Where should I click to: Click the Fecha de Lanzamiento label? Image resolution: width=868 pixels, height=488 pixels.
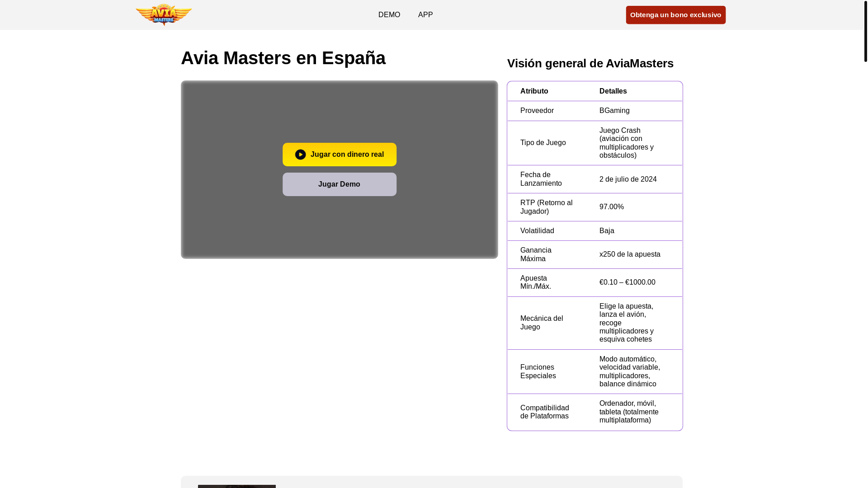[x=541, y=179]
